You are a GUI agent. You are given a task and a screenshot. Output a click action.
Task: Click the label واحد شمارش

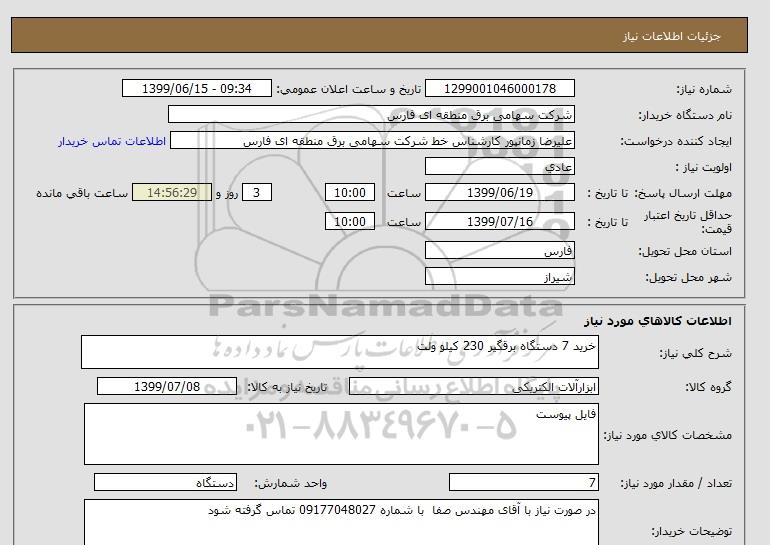(291, 484)
